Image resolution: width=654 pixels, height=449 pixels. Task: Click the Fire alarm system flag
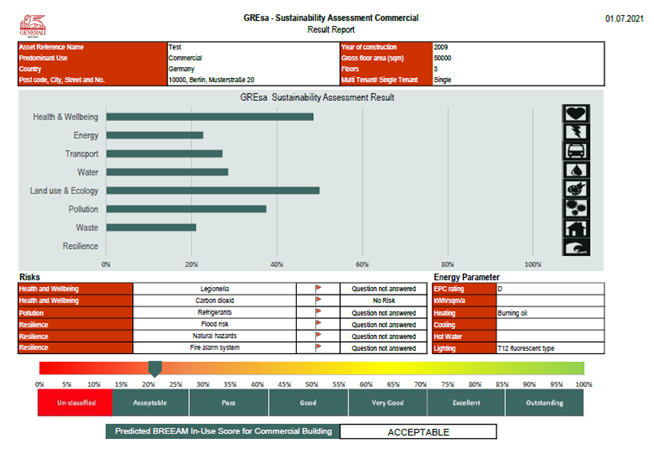318,347
